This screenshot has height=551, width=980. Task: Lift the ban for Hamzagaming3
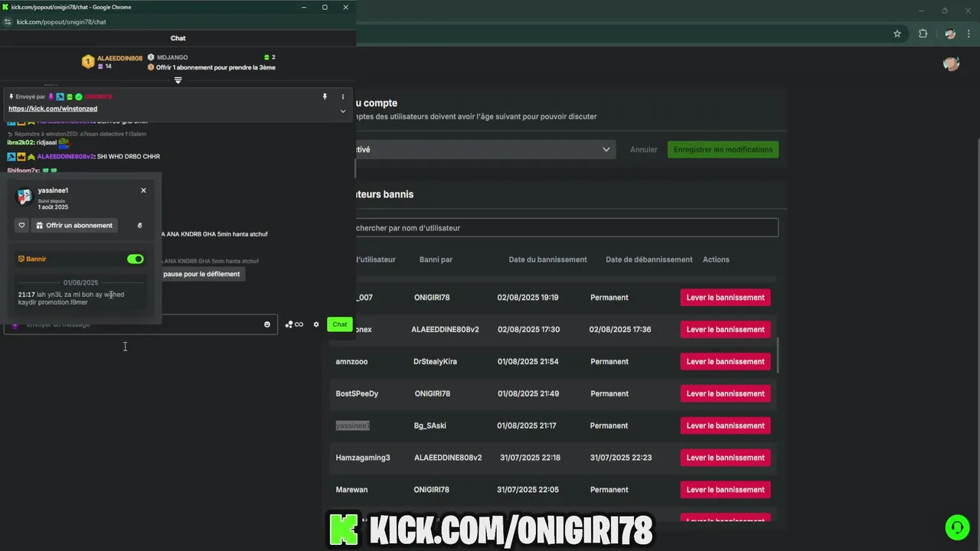click(x=725, y=458)
